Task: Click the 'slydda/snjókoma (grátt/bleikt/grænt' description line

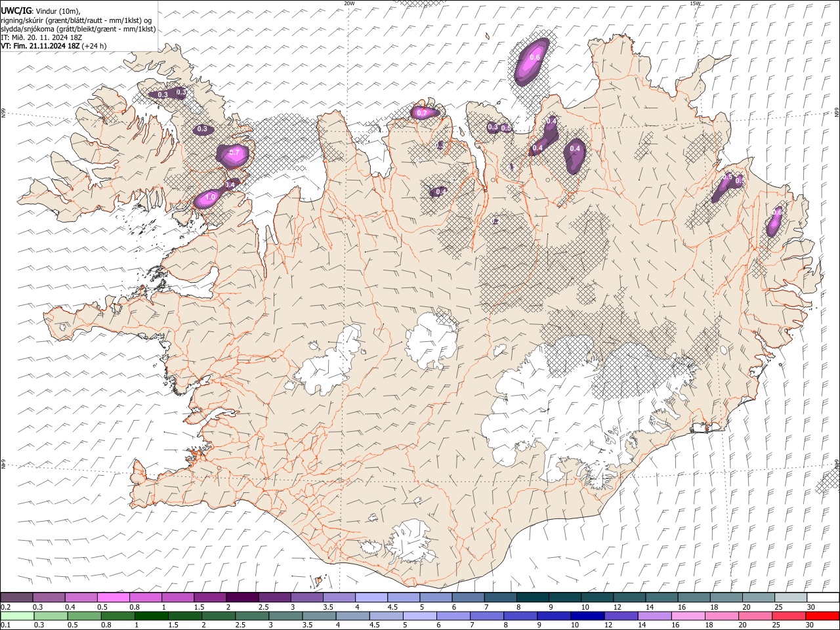Action: click(77, 29)
